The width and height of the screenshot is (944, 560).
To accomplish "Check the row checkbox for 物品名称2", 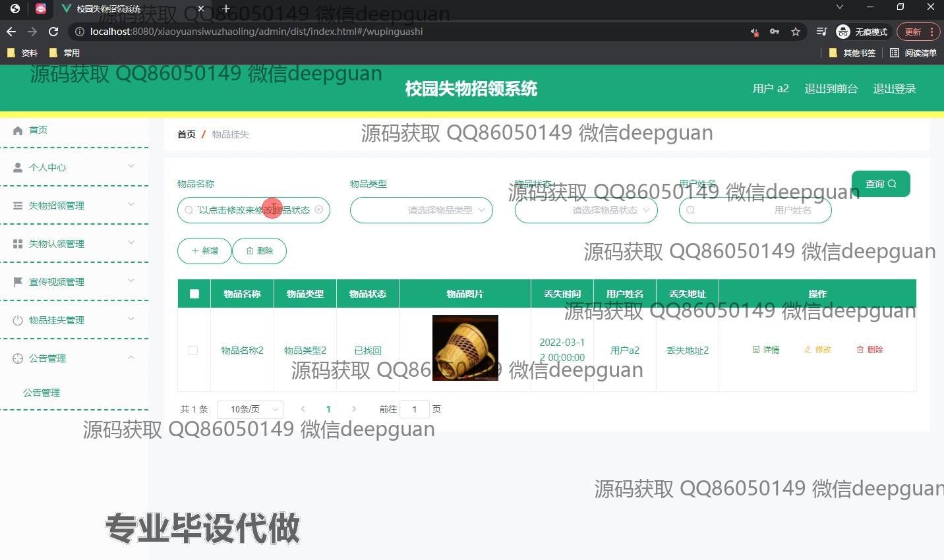I will (193, 350).
